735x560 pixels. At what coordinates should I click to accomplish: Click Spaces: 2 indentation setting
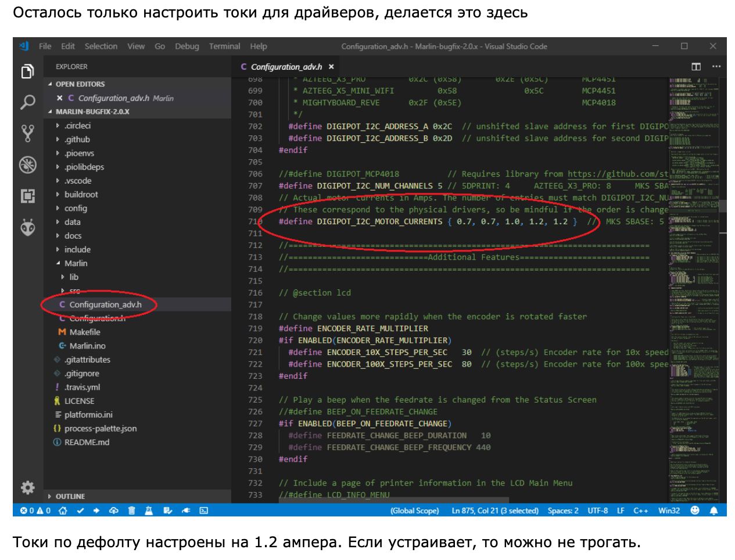point(563,511)
